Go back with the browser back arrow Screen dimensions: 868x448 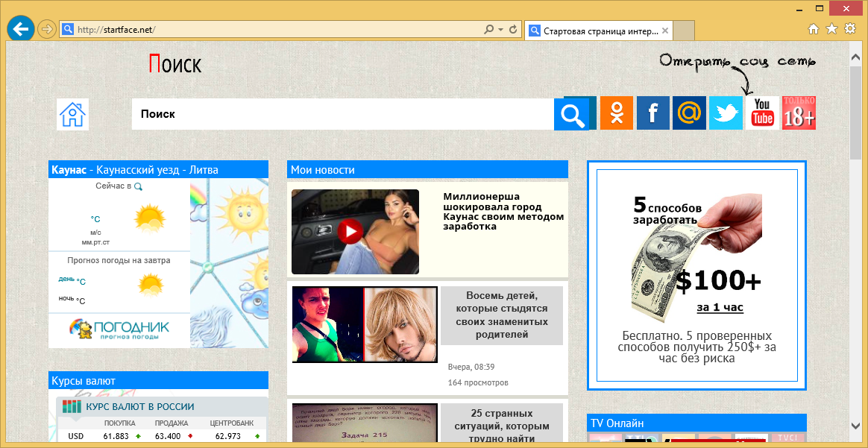[x=21, y=29]
